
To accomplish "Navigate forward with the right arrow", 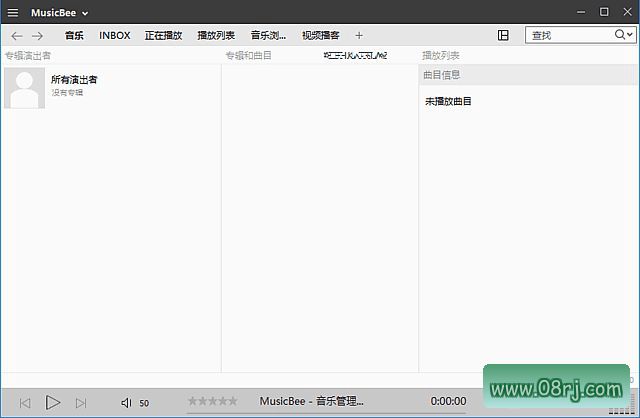I will [x=38, y=36].
